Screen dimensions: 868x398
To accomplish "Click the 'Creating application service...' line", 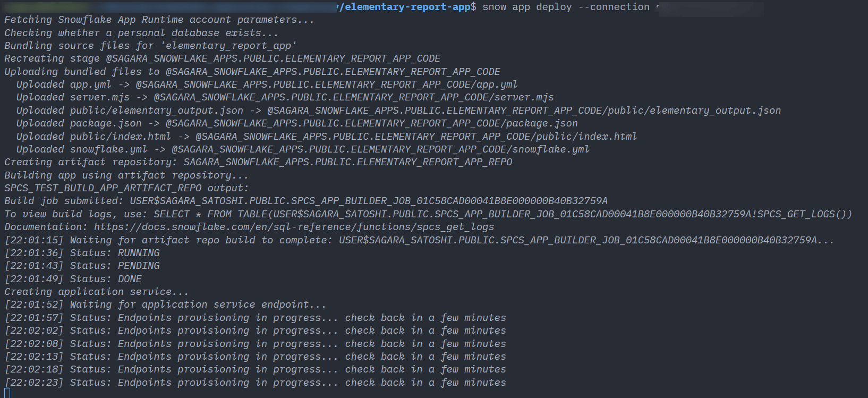I will [97, 292].
